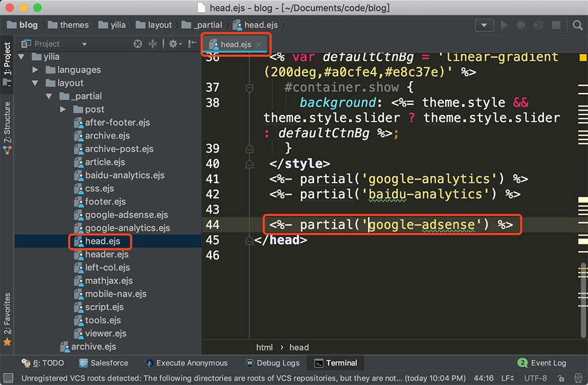Open the Terminal tool window
The width and height of the screenshot is (588, 385).
336,363
